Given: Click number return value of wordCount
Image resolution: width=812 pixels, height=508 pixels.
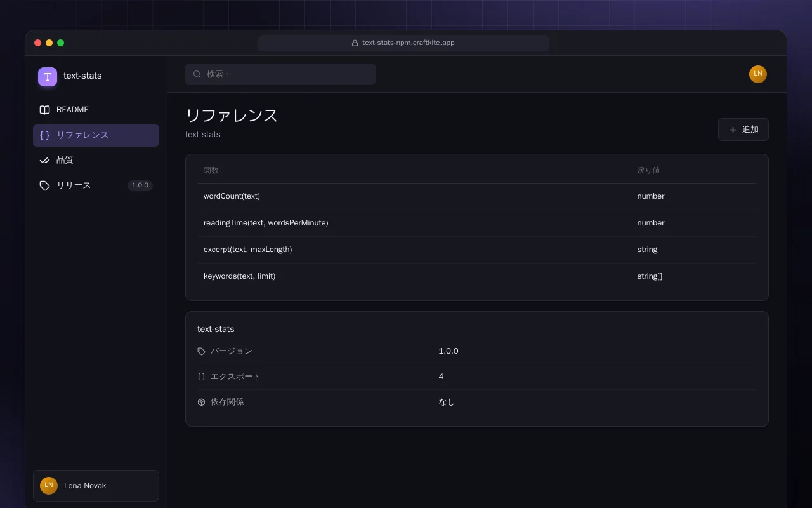Looking at the screenshot, I should point(651,196).
